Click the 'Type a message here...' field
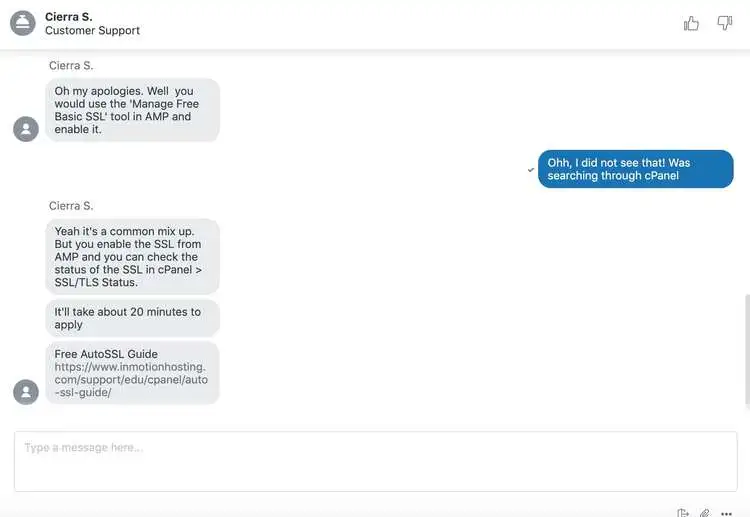 (375, 461)
